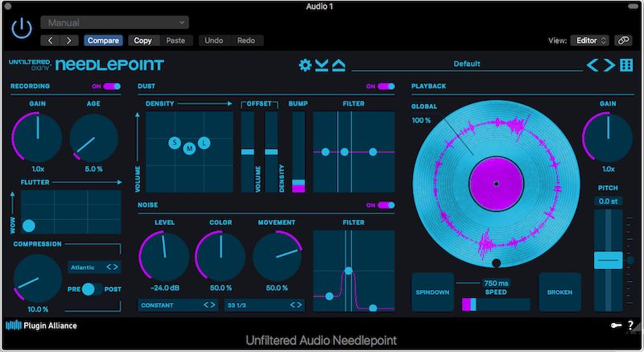The width and height of the screenshot is (644, 352).
Task: Change the Atlantic compression type selector
Action: 94,267
